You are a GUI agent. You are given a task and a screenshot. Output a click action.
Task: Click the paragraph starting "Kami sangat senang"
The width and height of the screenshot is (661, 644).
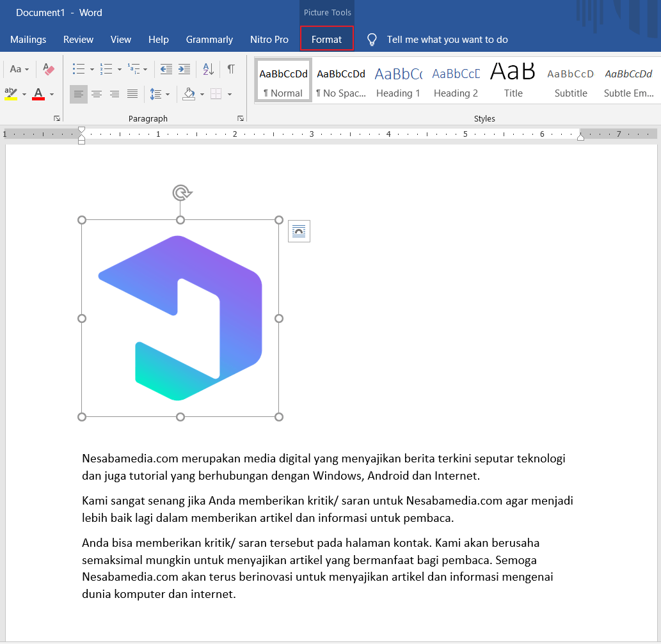point(328,509)
